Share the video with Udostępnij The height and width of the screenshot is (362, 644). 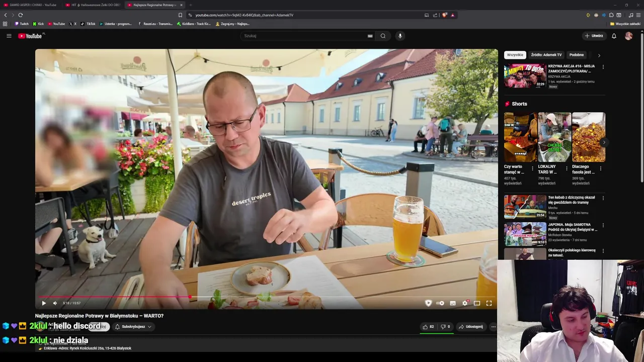[471, 327]
